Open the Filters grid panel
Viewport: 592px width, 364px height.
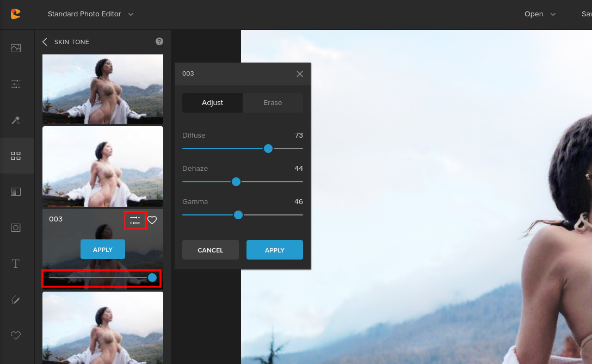pos(16,156)
